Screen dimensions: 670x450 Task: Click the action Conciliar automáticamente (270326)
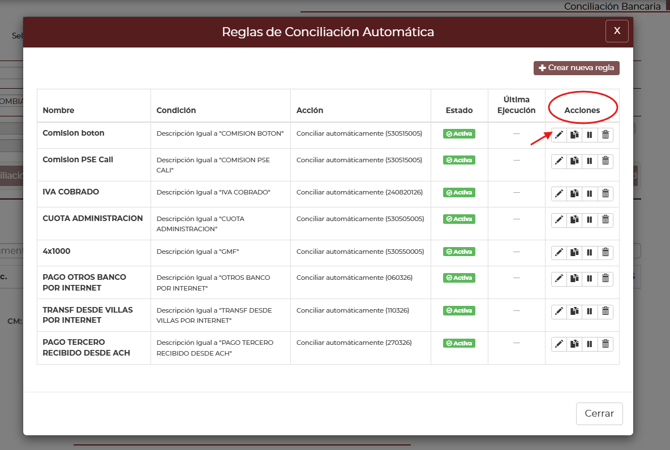354,343
